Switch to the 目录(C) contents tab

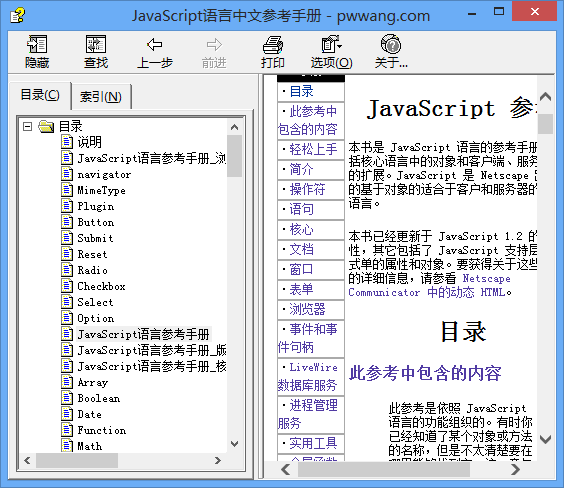pos(40,95)
